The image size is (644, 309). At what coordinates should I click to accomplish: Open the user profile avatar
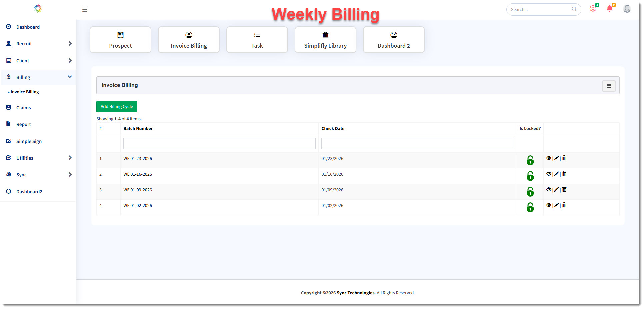(x=627, y=9)
